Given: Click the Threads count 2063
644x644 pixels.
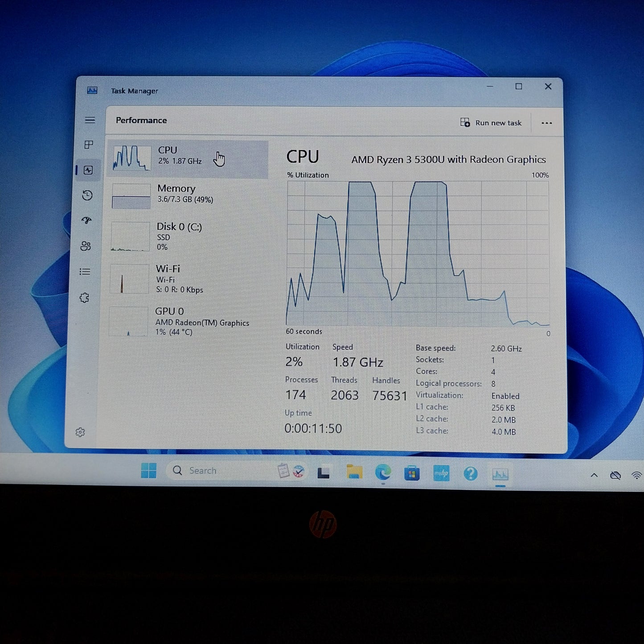Looking at the screenshot, I should pos(345,395).
